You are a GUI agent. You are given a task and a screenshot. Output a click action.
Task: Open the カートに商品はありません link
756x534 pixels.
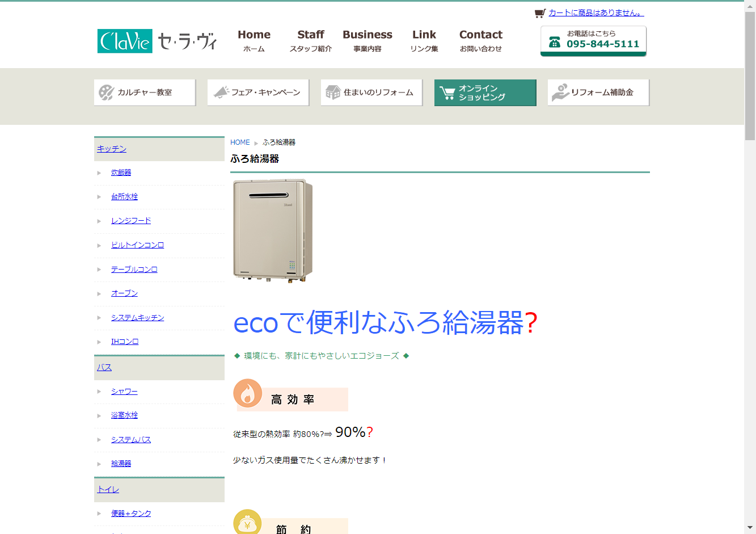pos(596,12)
